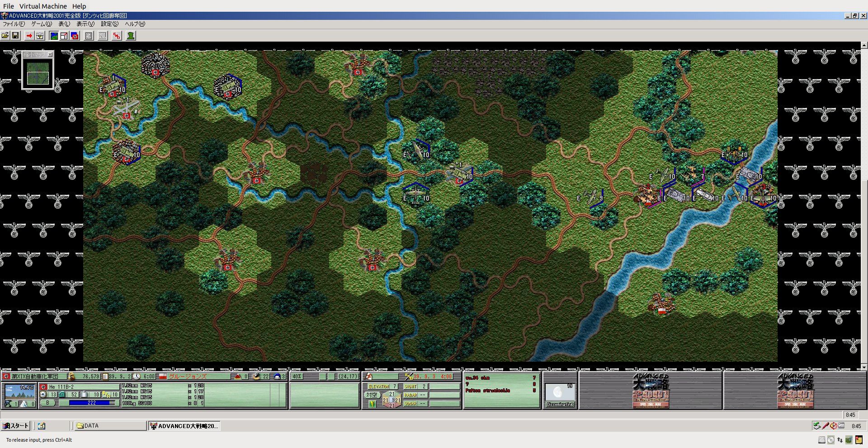Click the grid table toolbar icon

click(89, 36)
